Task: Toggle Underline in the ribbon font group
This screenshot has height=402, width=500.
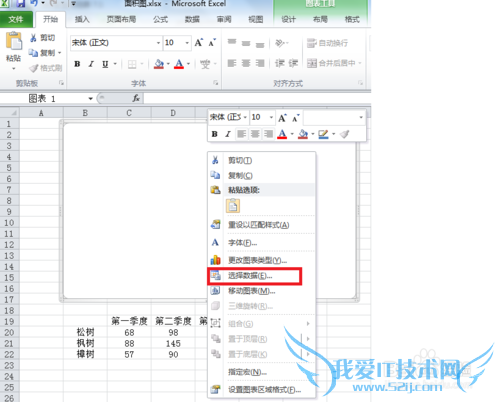Action: coord(105,64)
